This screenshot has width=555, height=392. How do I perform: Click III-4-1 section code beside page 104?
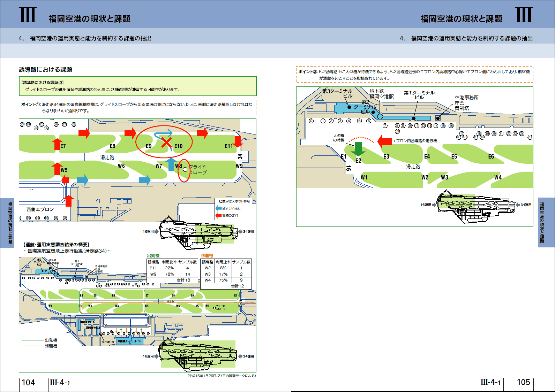60,382
